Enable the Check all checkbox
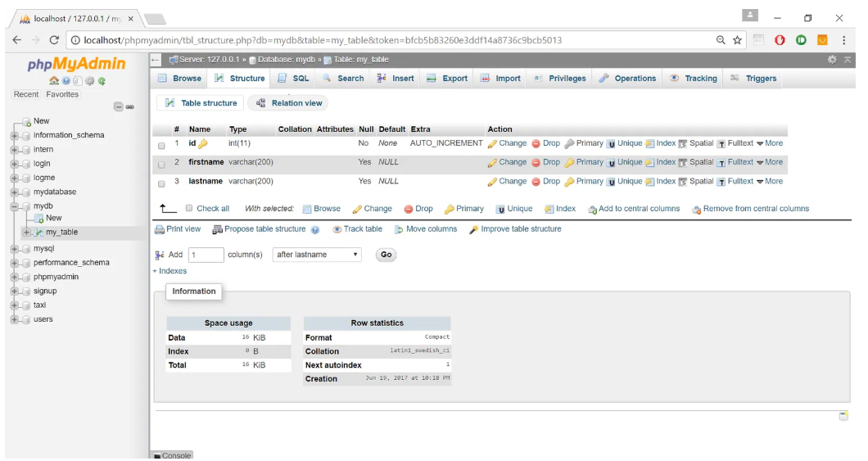Viewport: 868px width, 461px height. [189, 209]
